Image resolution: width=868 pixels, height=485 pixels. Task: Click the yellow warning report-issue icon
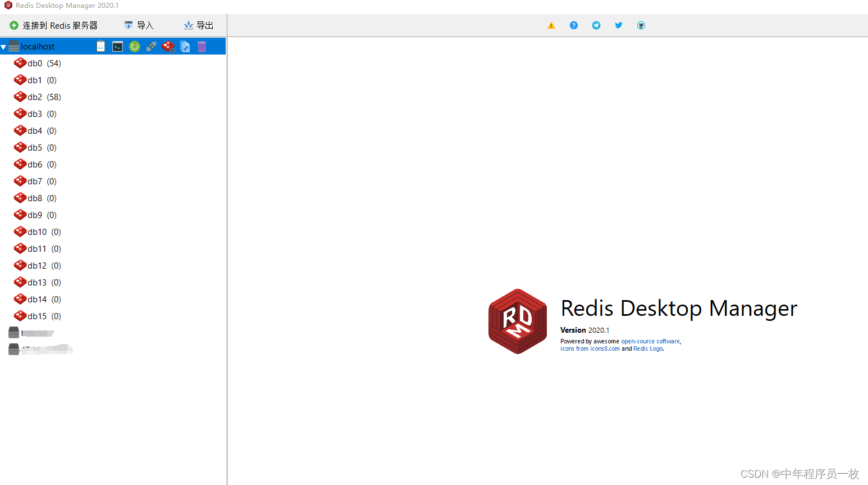(551, 25)
